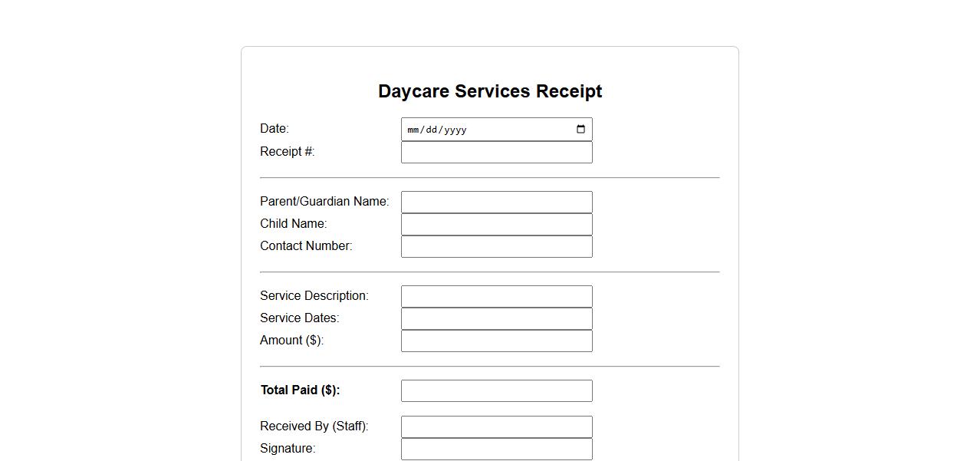This screenshot has height=461, width=980.
Task: Click into the Service Dates text box
Action: pos(496,318)
